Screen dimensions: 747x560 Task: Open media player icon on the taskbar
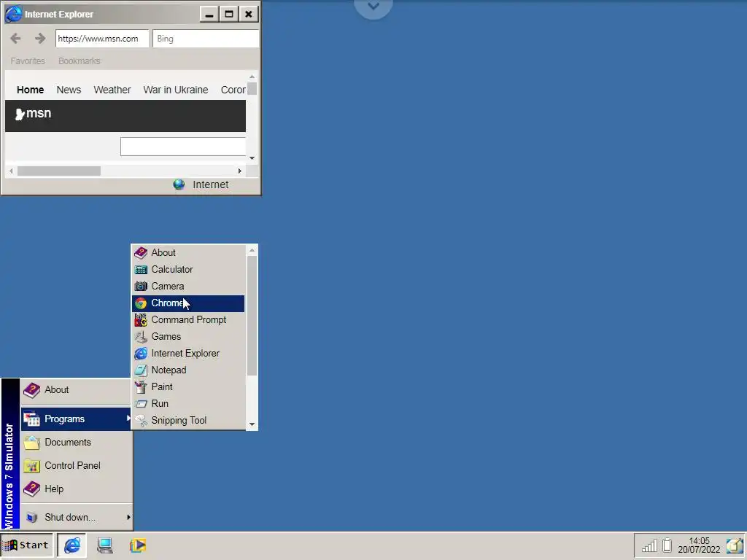(138, 545)
